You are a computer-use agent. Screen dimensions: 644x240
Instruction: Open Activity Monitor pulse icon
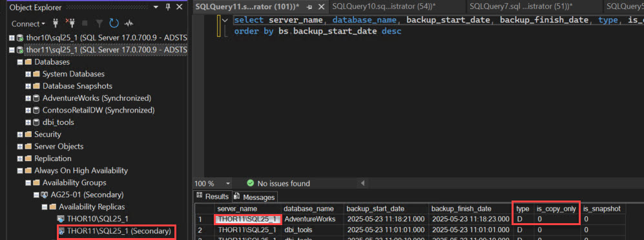pos(129,23)
